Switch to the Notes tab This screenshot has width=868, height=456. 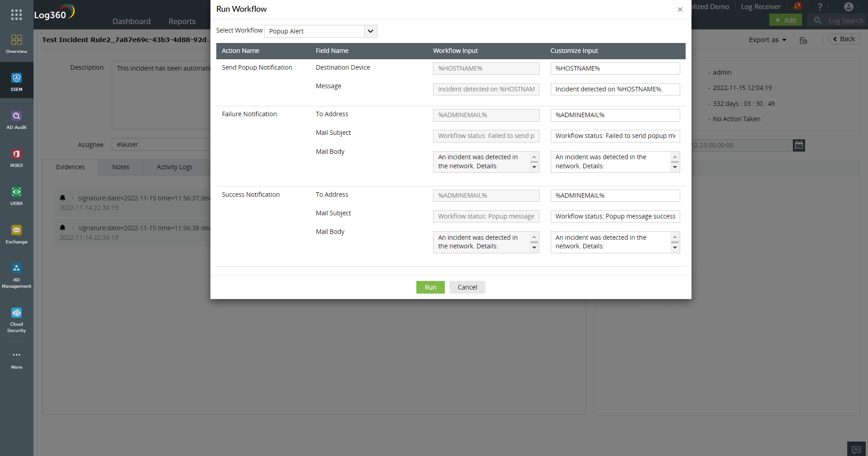tap(121, 167)
